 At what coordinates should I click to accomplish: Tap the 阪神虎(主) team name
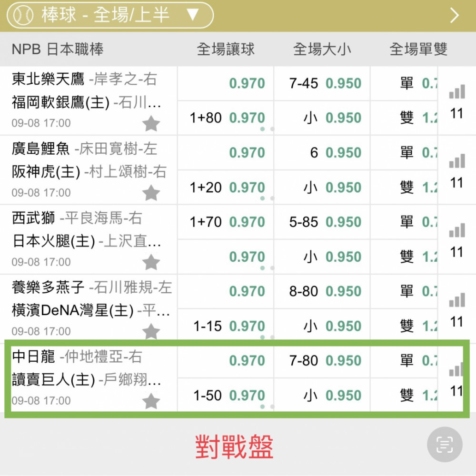pos(46,172)
